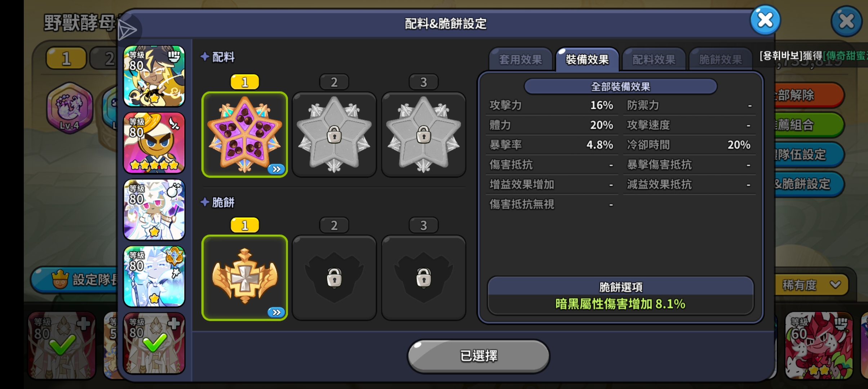
Task: Select yellow topping preset number 1
Action: [245, 82]
